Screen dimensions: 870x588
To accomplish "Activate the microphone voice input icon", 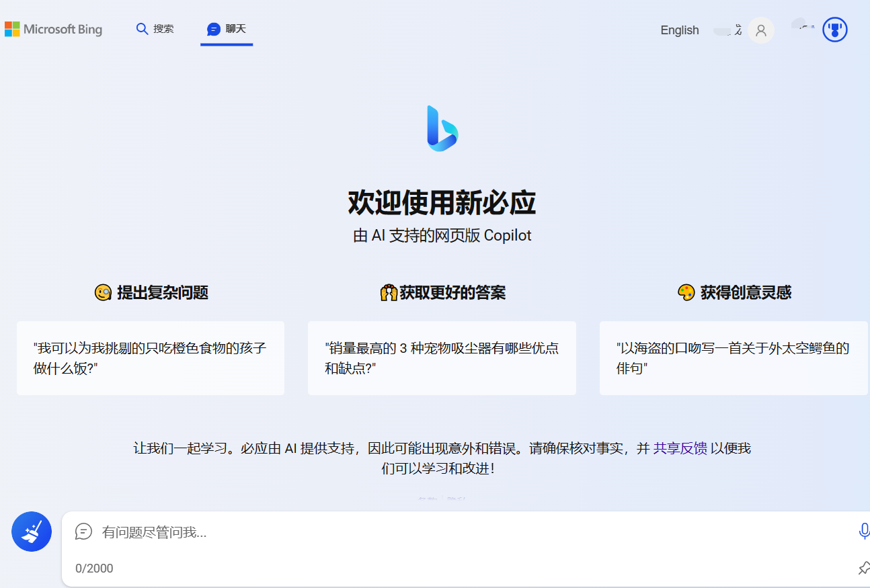I will coord(863,532).
